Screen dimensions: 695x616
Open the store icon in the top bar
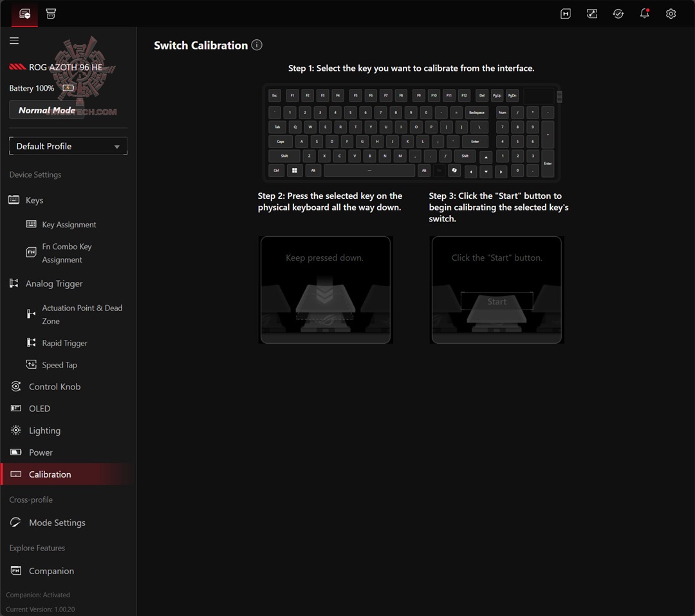click(x=51, y=14)
